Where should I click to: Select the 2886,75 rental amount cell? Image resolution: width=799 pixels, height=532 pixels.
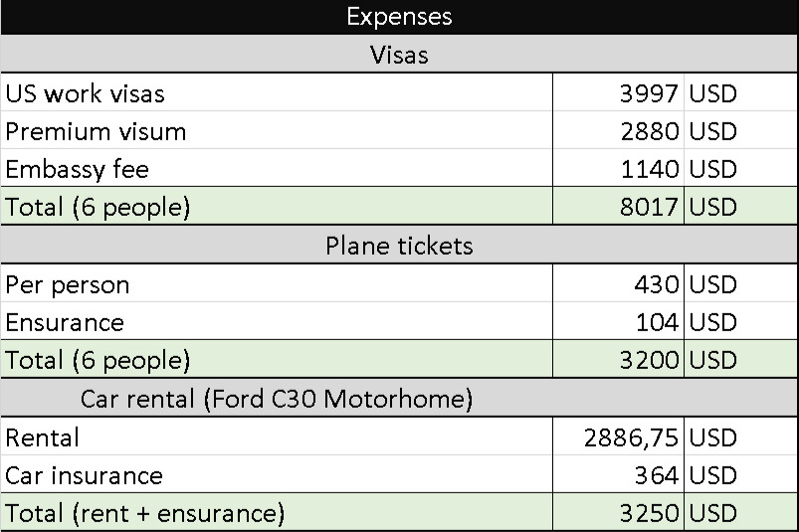(618, 437)
